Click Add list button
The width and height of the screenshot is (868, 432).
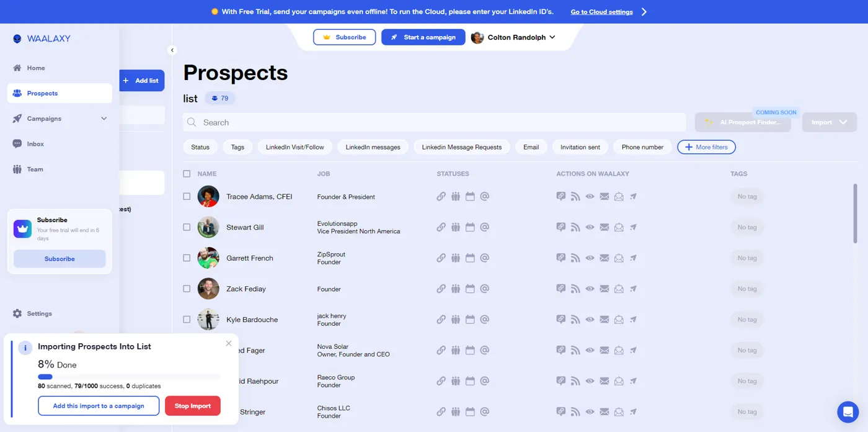[x=141, y=81]
